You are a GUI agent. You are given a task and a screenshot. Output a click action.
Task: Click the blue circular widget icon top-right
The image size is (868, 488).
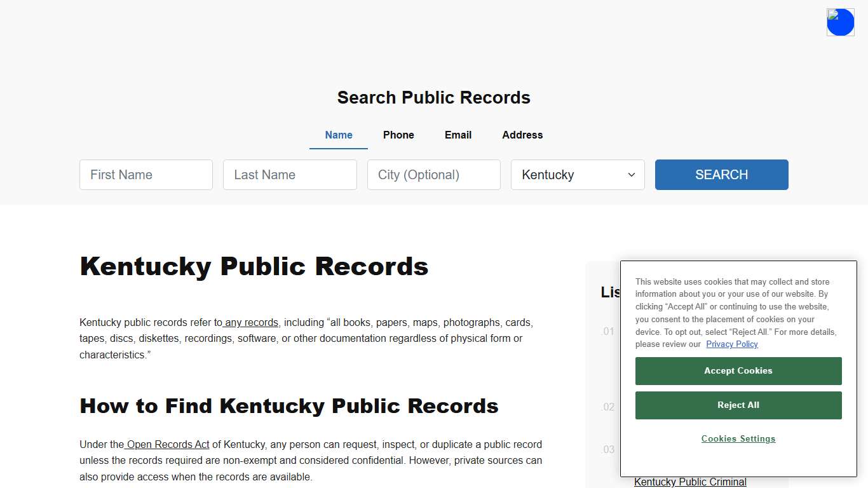840,22
